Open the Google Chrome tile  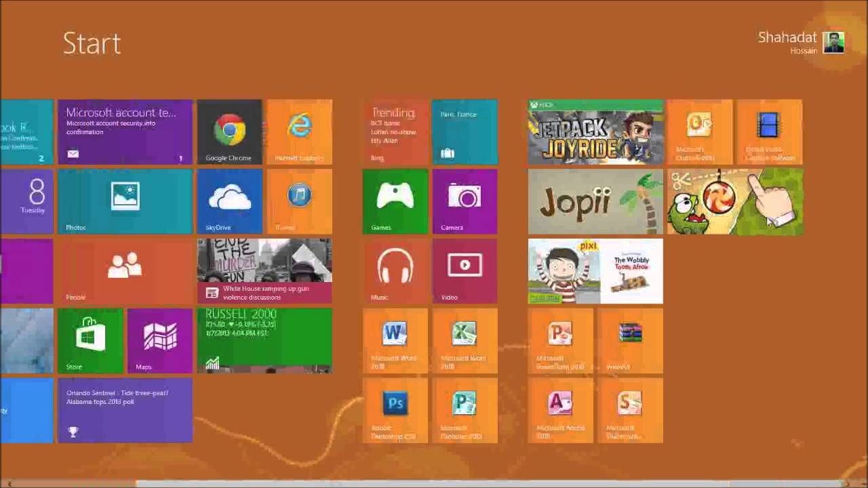(229, 132)
